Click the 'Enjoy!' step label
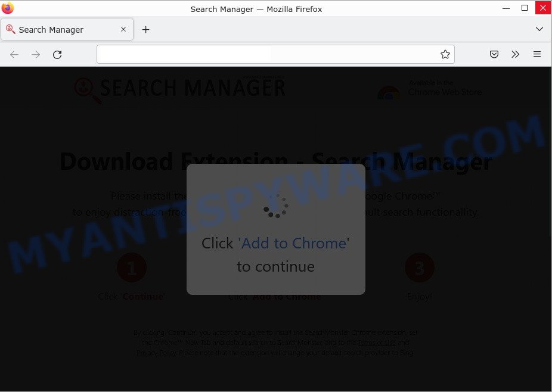 coord(419,297)
